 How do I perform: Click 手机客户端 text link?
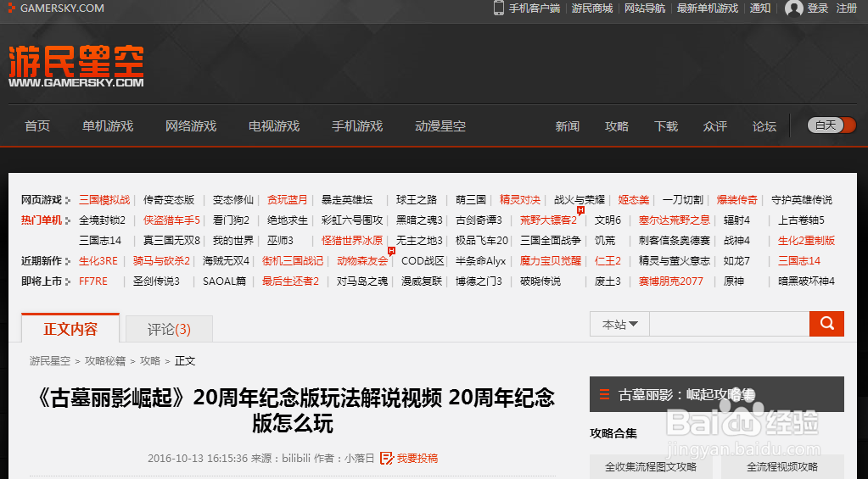click(535, 8)
